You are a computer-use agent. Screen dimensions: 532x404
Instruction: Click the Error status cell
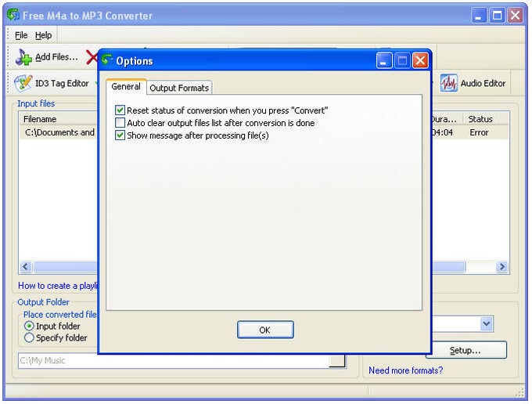coord(479,132)
